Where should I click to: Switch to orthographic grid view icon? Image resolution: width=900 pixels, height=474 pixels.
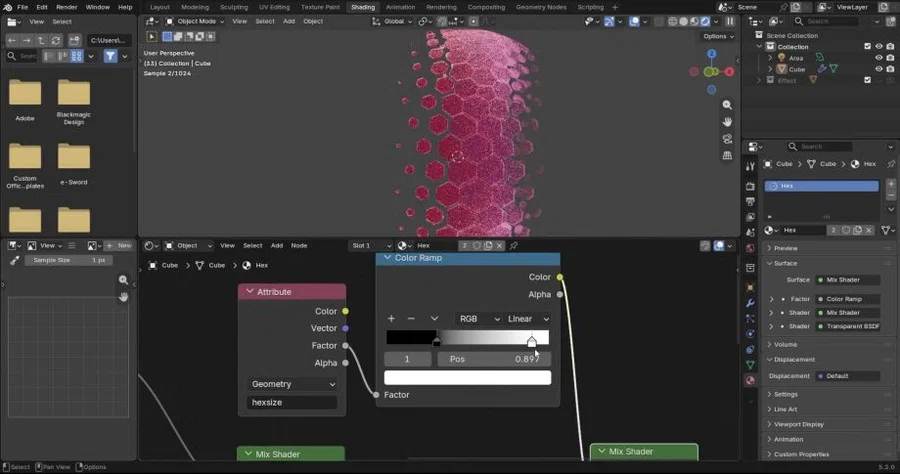click(727, 156)
